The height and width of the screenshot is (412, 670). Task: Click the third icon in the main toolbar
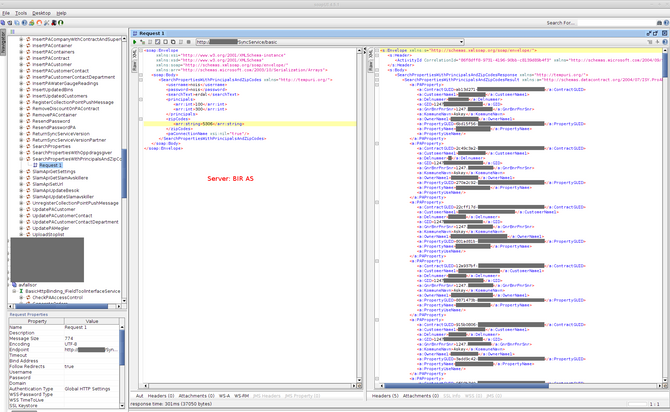17,23
